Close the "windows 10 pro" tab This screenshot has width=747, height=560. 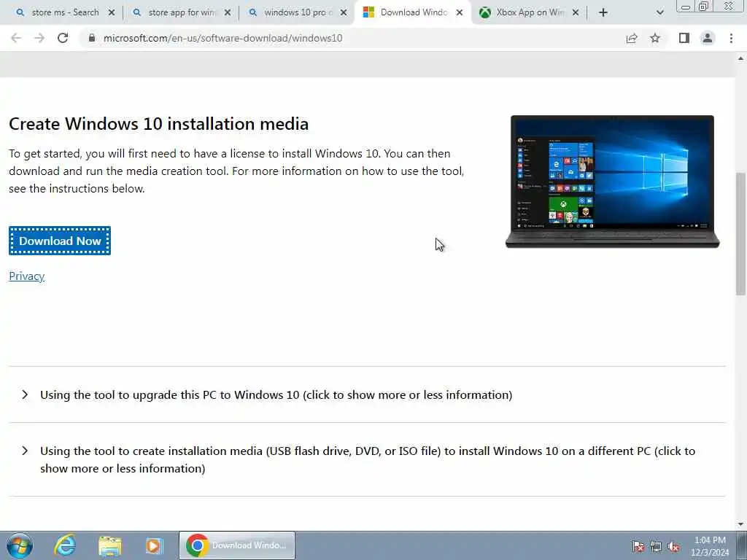(x=344, y=13)
